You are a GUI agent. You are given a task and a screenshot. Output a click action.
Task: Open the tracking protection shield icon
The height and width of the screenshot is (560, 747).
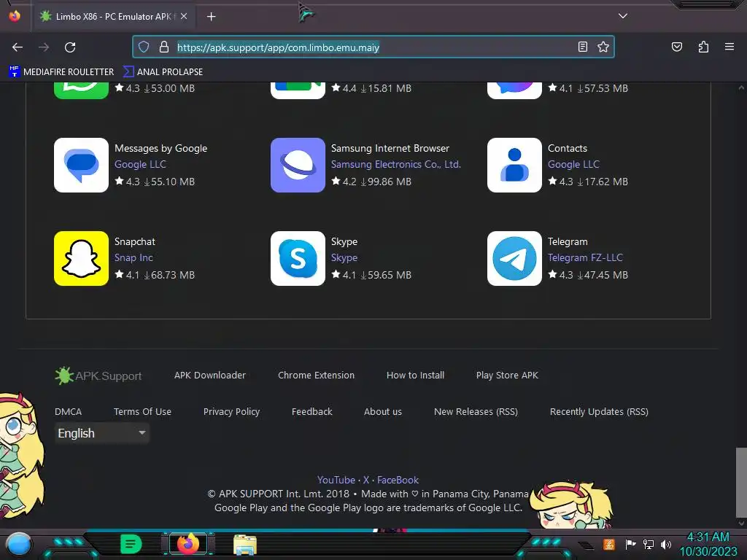(x=144, y=47)
